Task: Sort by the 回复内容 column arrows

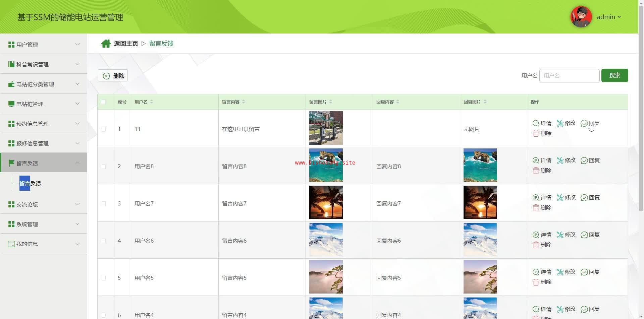Action: pos(398,102)
